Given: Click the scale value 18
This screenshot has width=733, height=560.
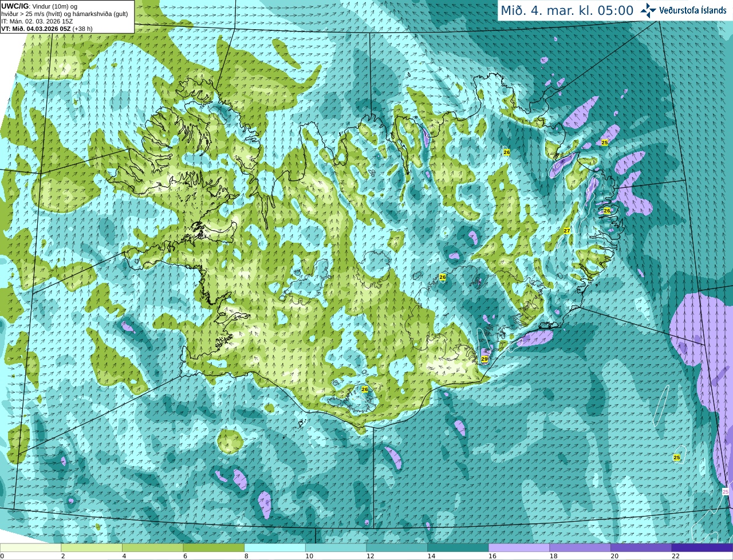Looking at the screenshot, I should pos(553,556).
